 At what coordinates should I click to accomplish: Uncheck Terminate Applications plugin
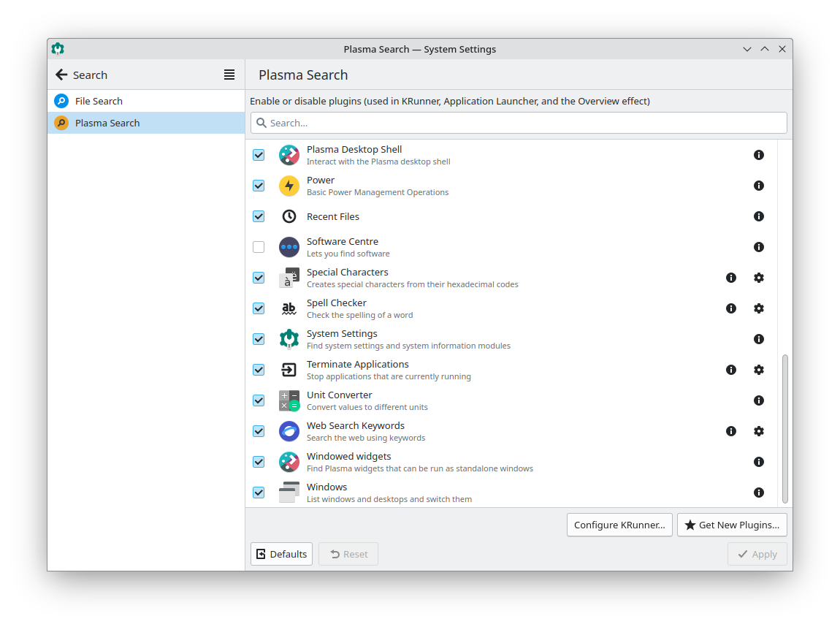[x=259, y=370]
